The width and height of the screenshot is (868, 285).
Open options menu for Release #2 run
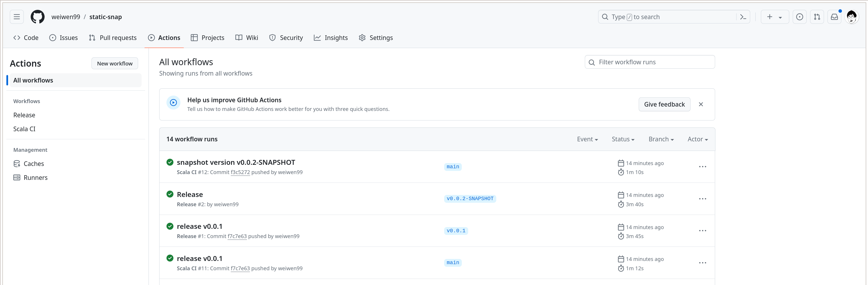click(x=703, y=199)
